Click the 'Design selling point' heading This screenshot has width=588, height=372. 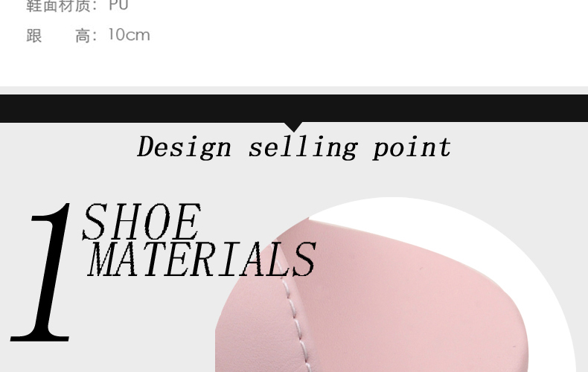294,147
